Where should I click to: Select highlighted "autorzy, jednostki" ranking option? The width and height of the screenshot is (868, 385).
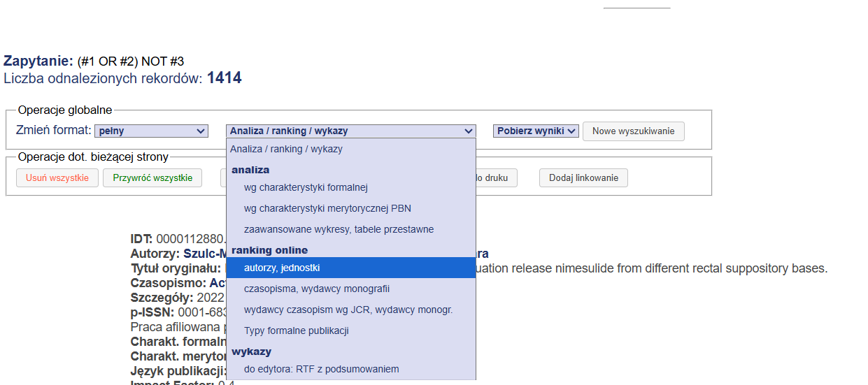(x=282, y=268)
